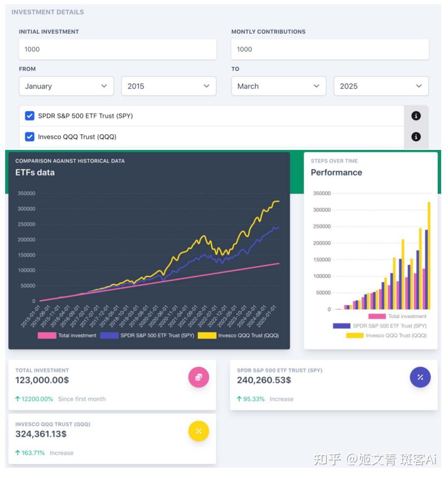Click the green up arrow showing 12200.00% increase
Image resolution: width=448 pixels, height=478 pixels.
click(18, 399)
